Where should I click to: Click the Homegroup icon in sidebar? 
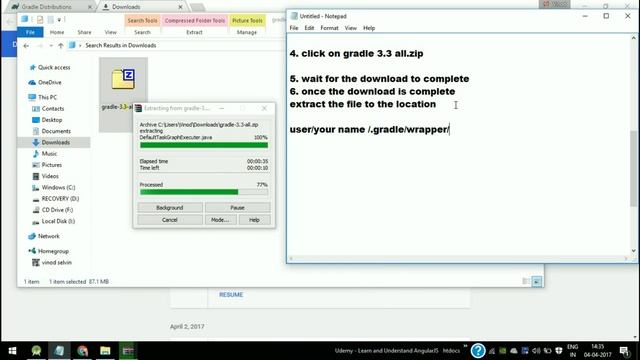[32, 251]
